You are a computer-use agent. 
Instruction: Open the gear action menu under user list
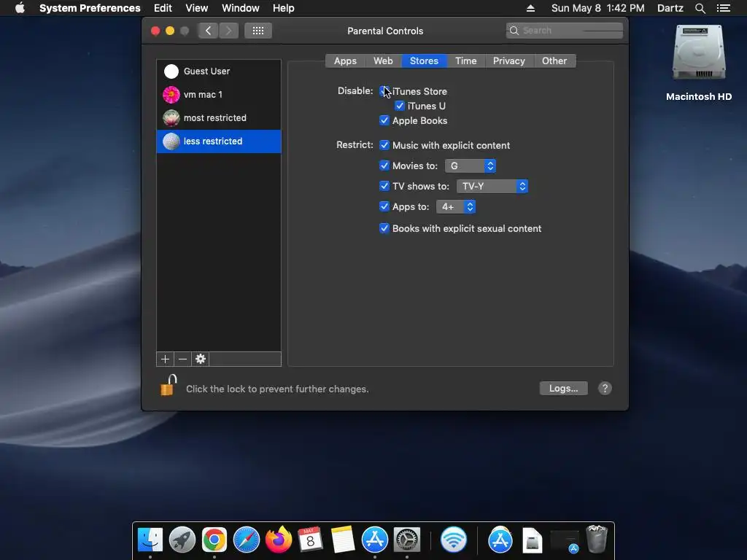click(x=201, y=359)
